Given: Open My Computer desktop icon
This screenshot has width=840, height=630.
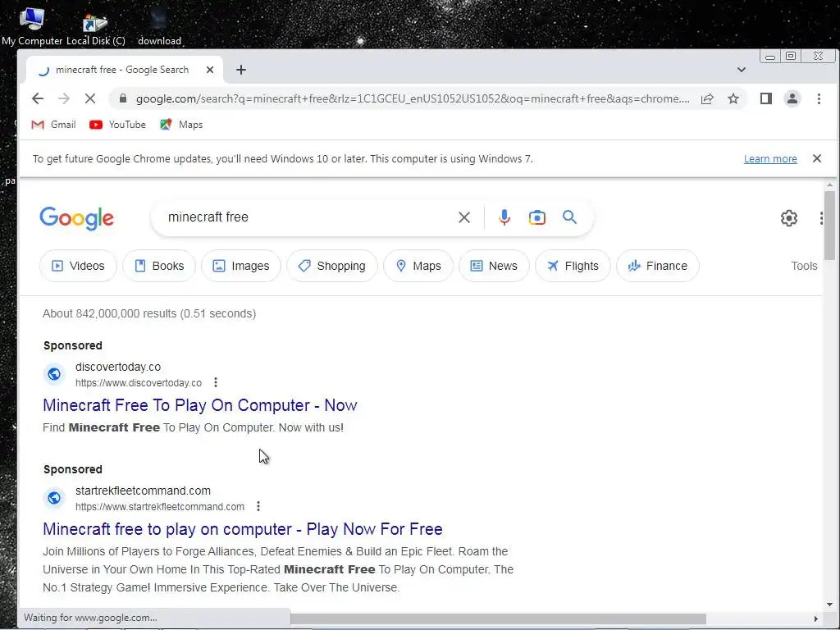Looking at the screenshot, I should pos(32,25).
